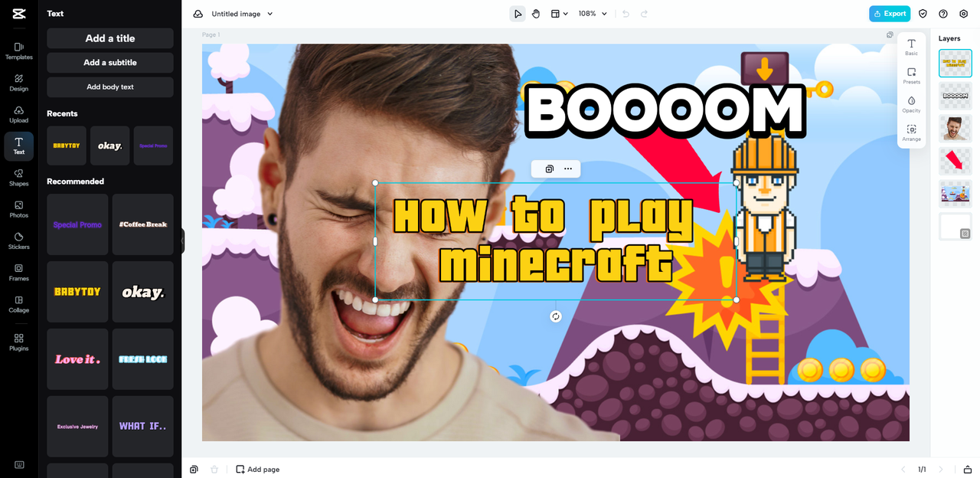
Task: Select the recent Special Promo text style
Action: coord(153,146)
